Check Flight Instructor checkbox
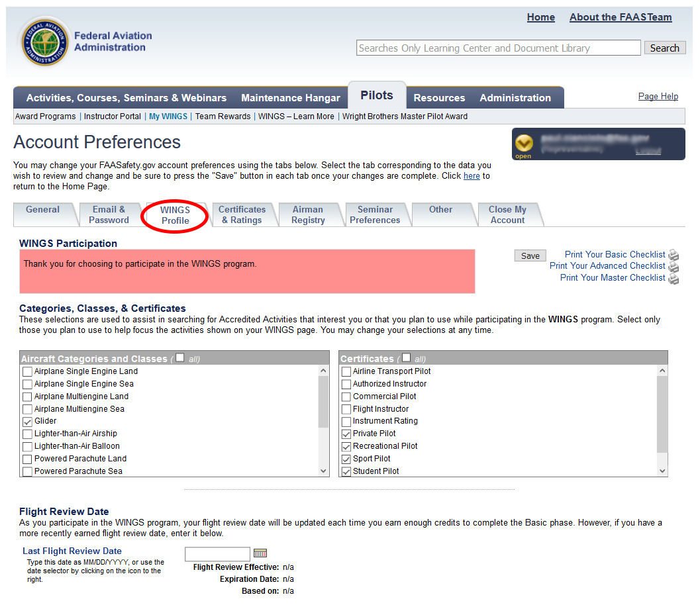Image resolution: width=700 pixels, height=605 pixels. tap(346, 408)
